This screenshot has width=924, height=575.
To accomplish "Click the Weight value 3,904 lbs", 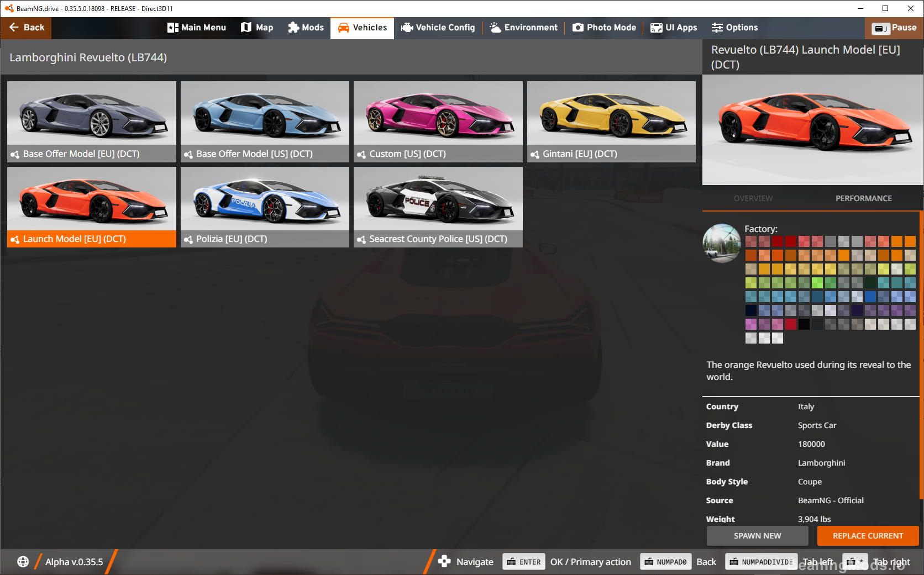I will (x=814, y=519).
